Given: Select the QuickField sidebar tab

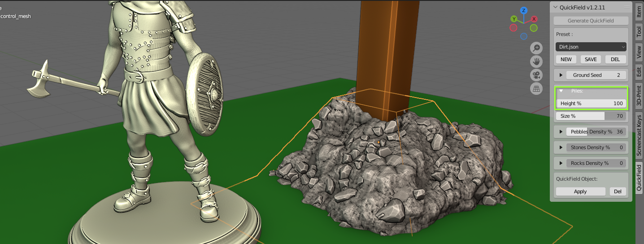Looking at the screenshot, I should 639,177.
